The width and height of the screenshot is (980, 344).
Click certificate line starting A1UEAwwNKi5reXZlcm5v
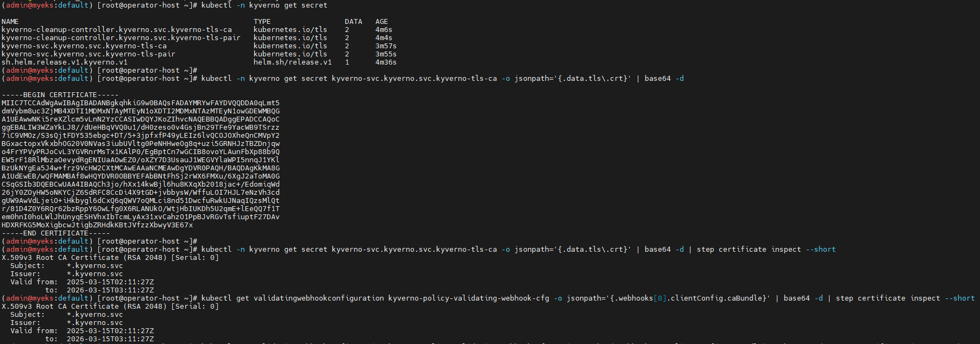141,119
